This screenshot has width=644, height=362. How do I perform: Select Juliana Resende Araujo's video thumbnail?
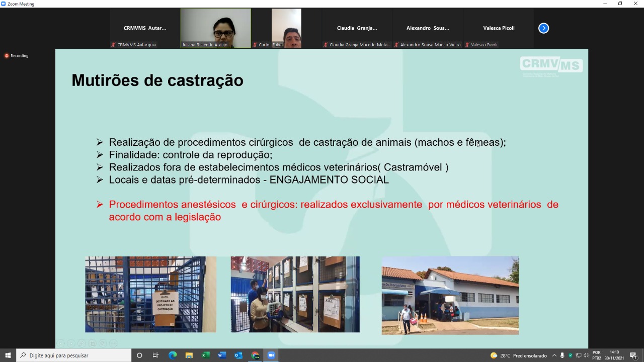(215, 28)
